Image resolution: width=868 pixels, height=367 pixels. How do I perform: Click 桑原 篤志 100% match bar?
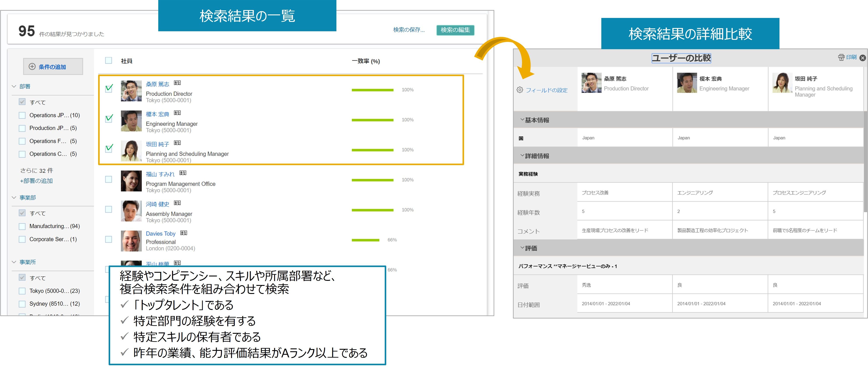pos(372,90)
